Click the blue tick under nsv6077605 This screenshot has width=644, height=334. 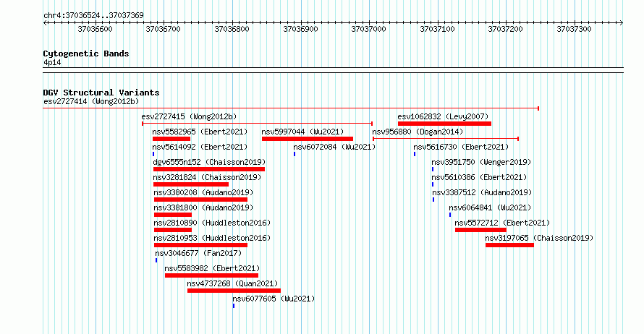[x=234, y=306]
